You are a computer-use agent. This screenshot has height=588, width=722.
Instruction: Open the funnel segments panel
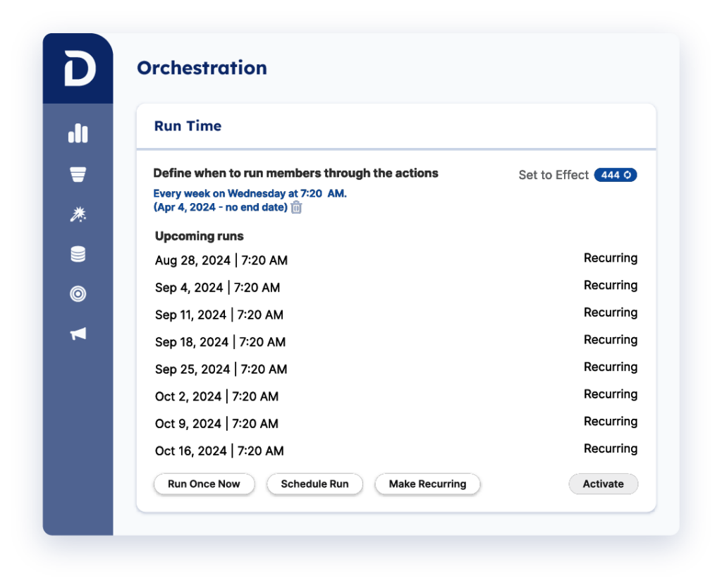click(x=78, y=173)
